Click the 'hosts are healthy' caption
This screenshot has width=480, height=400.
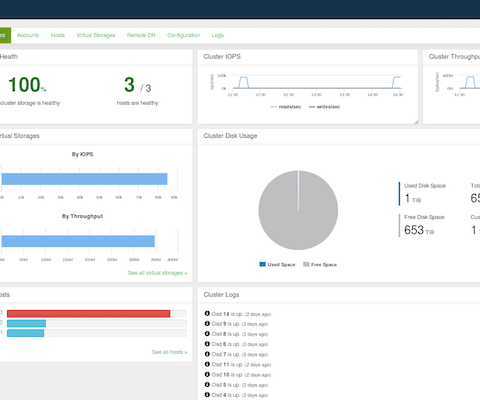pos(137,103)
